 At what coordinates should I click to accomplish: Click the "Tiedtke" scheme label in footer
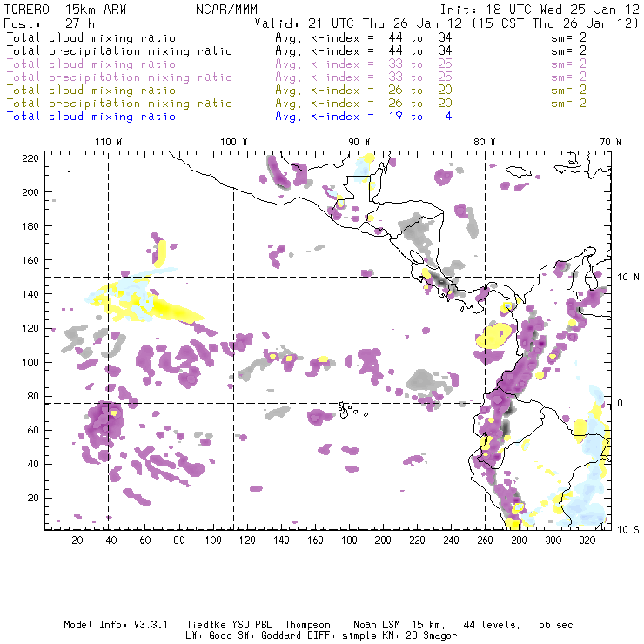point(205,625)
